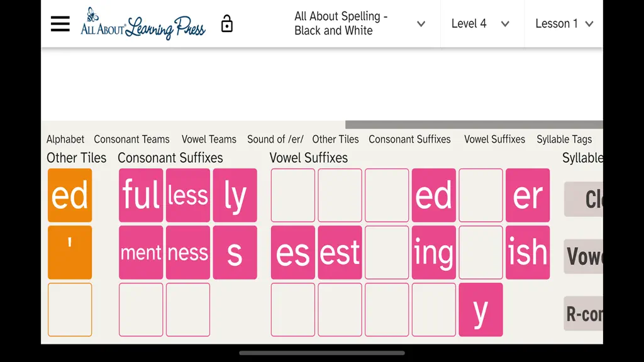644x362 pixels.
Task: Select the 'ment' consonant suffix tile
Action: pyautogui.click(x=141, y=253)
